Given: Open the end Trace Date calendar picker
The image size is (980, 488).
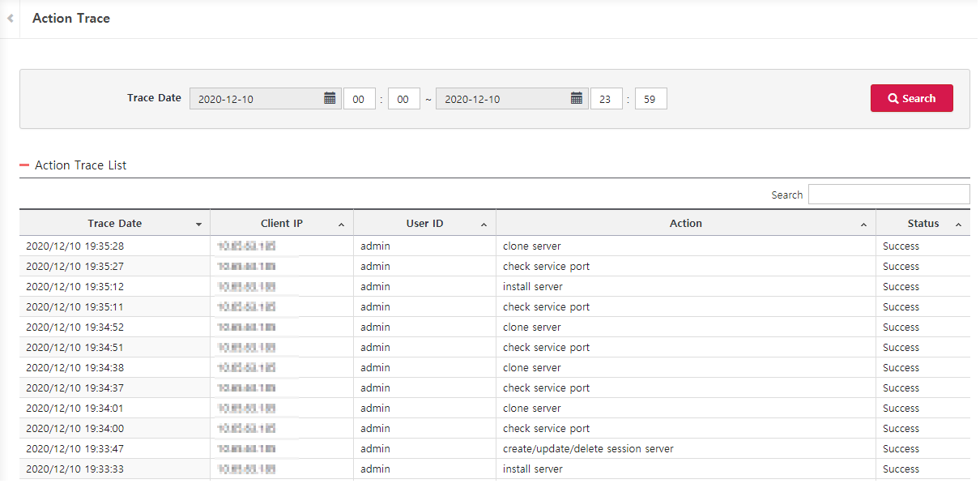Looking at the screenshot, I should coord(577,97).
